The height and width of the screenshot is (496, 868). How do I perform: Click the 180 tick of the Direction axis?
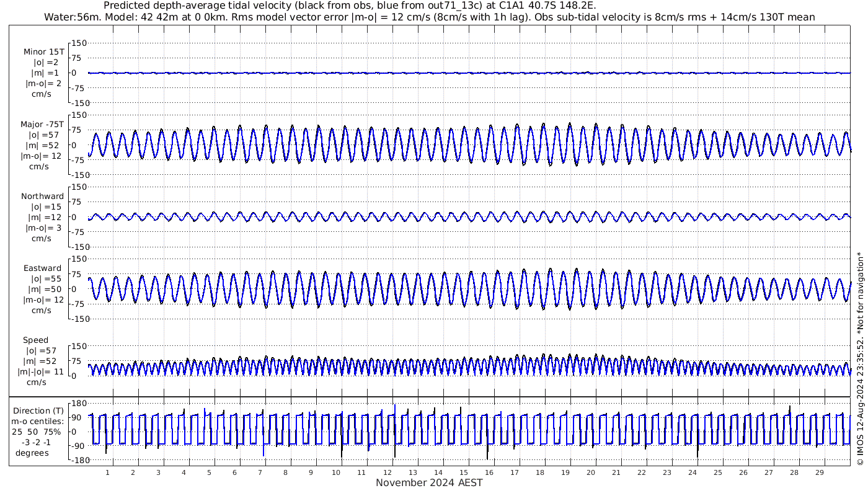77,404
